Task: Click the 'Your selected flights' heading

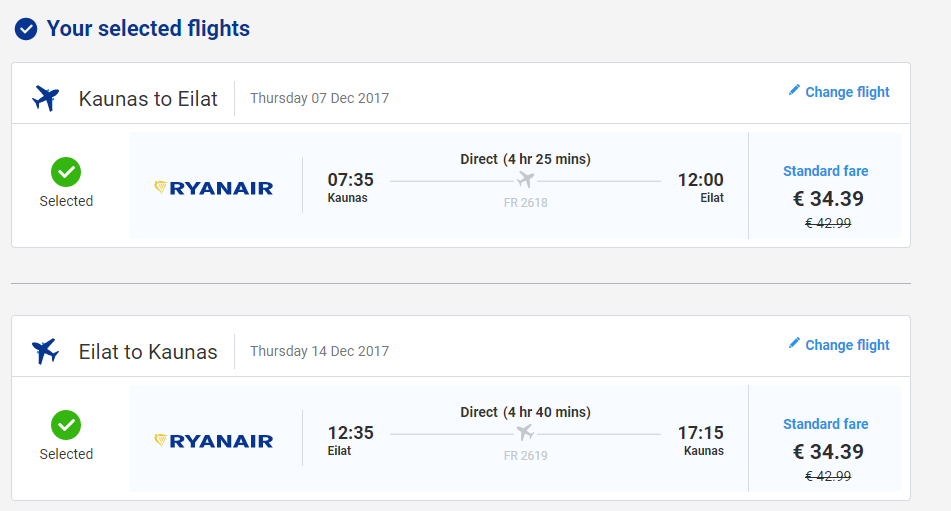Action: point(148,29)
